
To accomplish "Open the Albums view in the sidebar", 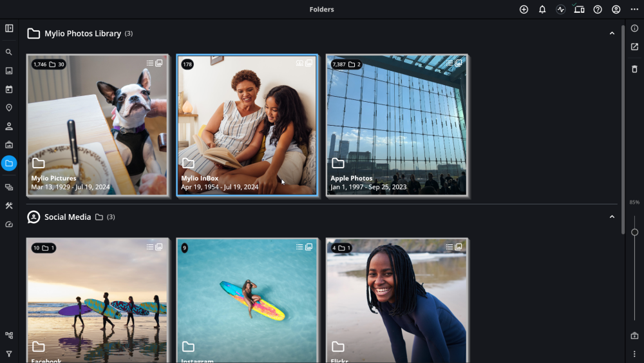I will pyautogui.click(x=9, y=144).
